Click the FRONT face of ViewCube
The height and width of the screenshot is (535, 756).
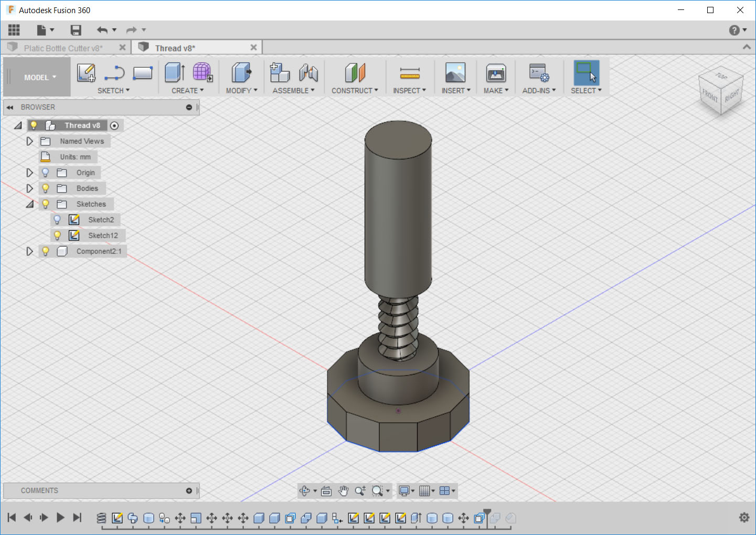710,95
